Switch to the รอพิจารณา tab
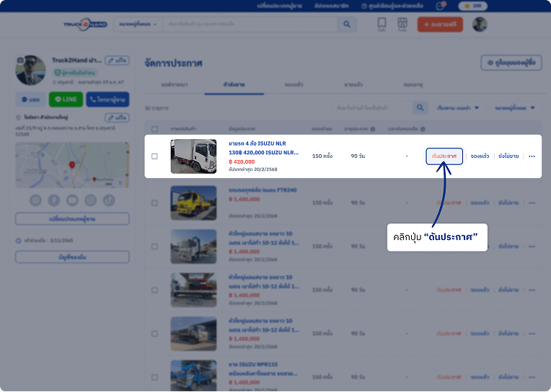This screenshot has height=392, width=551. (x=175, y=84)
